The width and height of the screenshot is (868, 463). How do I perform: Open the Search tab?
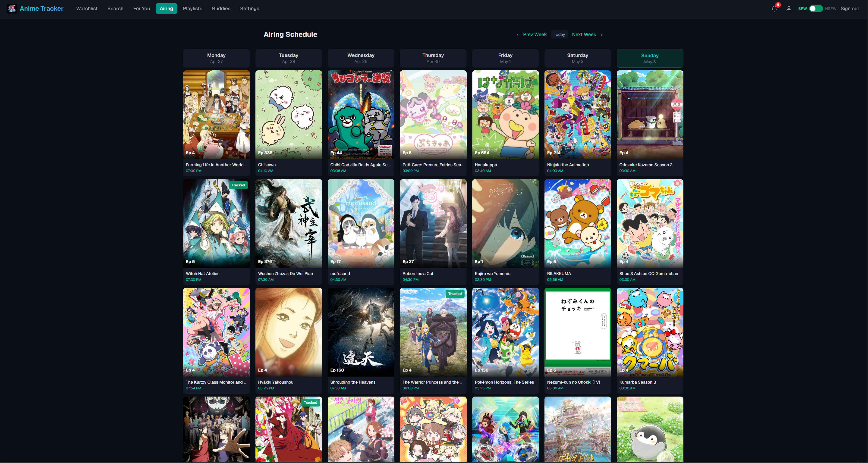click(115, 8)
